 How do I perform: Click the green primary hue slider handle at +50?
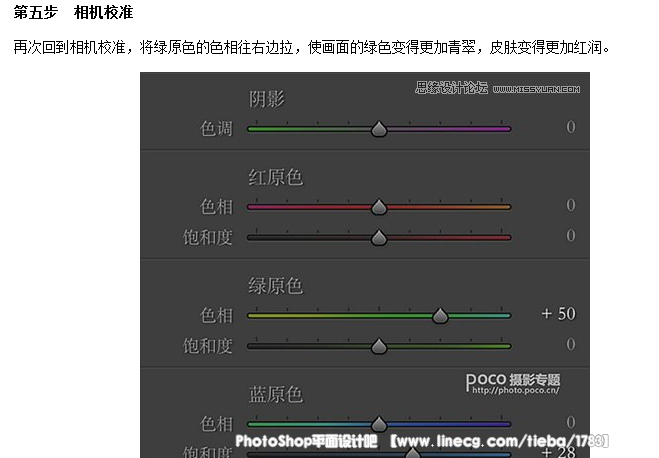click(440, 316)
